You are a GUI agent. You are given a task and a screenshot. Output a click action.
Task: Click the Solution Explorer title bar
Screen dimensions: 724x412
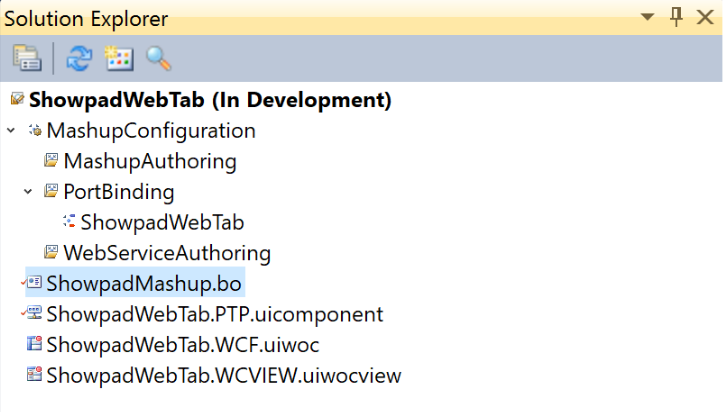click(300, 18)
